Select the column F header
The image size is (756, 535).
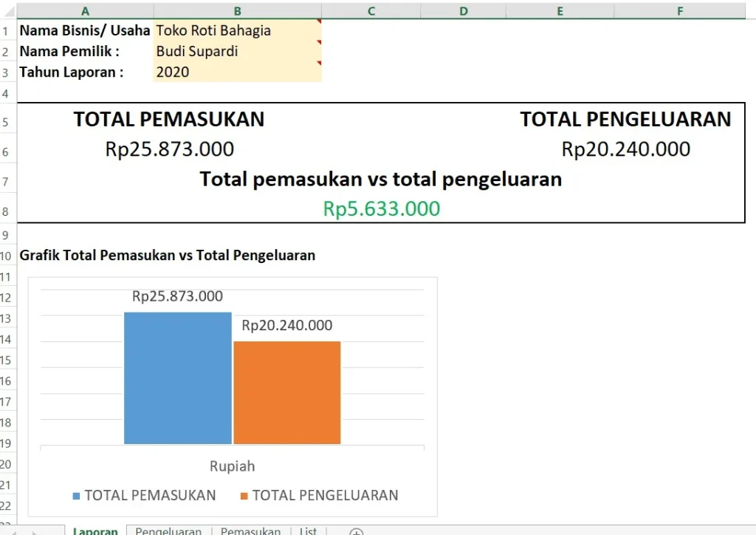pos(679,10)
